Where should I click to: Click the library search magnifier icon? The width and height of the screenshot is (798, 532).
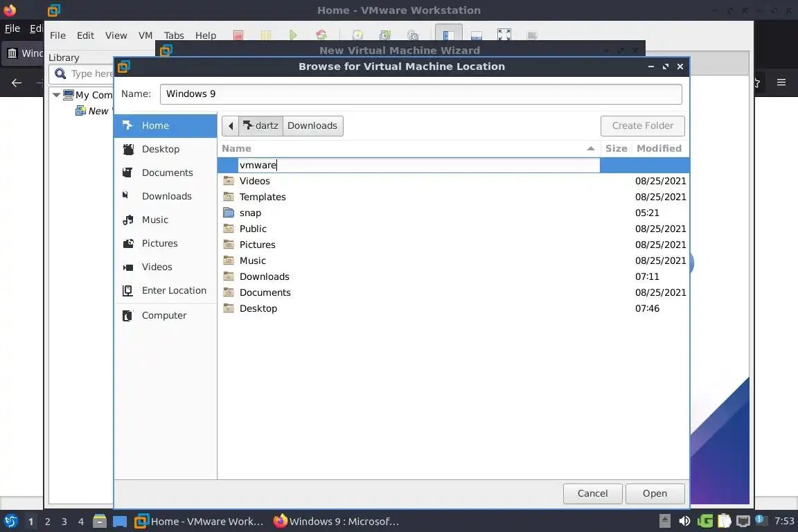[60, 74]
